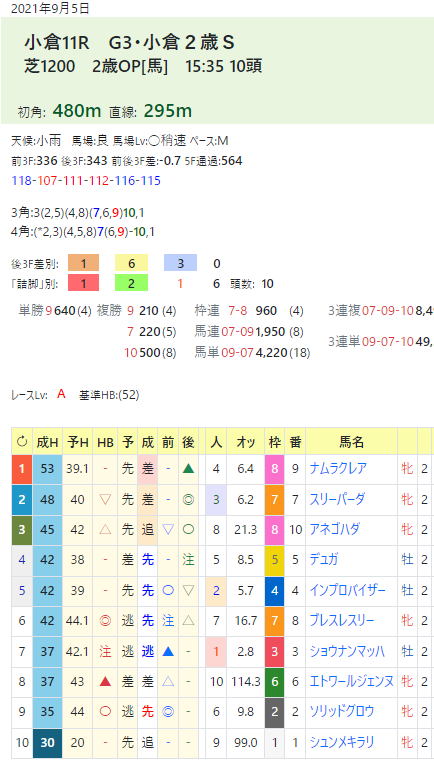Click the yellow 後3F差別 swatch showing 6
This screenshot has width=434, height=767.
132,263
